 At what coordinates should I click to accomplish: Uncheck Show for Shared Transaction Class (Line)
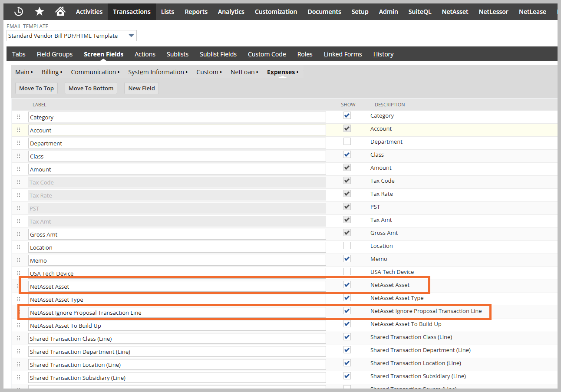point(347,337)
